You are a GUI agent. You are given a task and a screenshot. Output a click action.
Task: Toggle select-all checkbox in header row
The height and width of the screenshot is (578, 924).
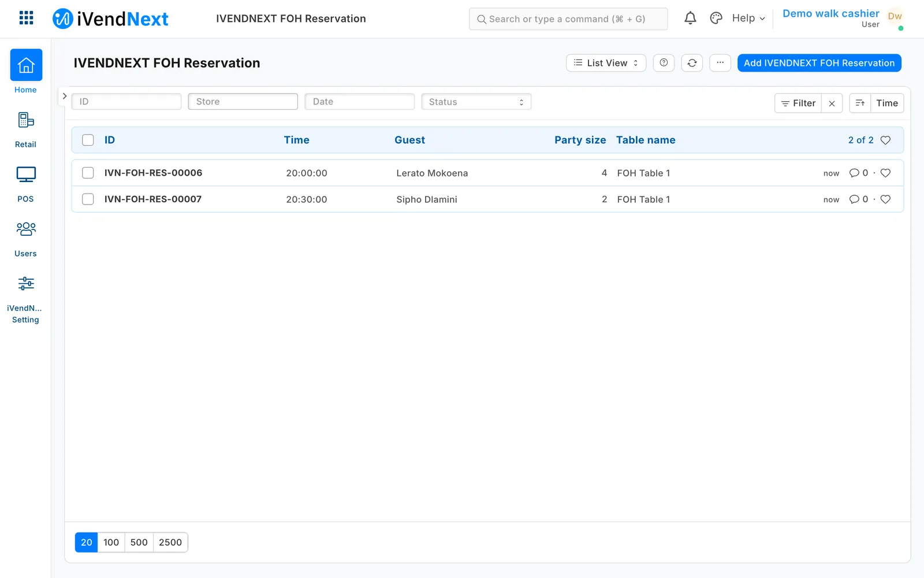(88, 140)
